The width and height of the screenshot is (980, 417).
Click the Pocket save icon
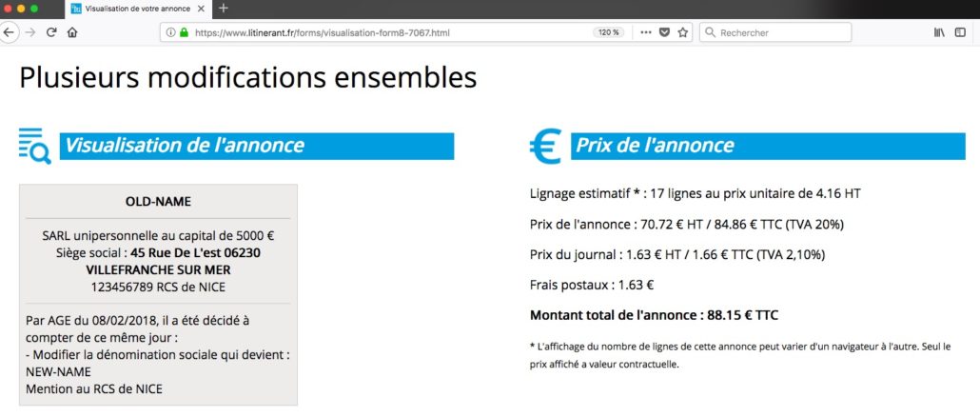pos(665,32)
